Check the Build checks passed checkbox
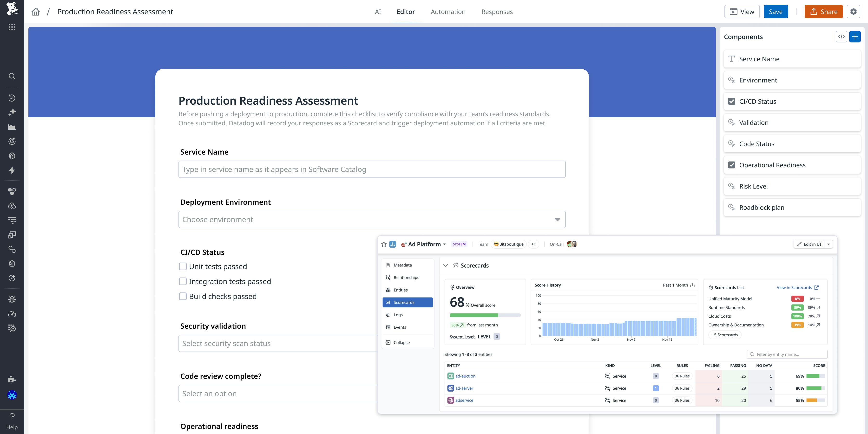The width and height of the screenshot is (868, 434). tap(183, 296)
